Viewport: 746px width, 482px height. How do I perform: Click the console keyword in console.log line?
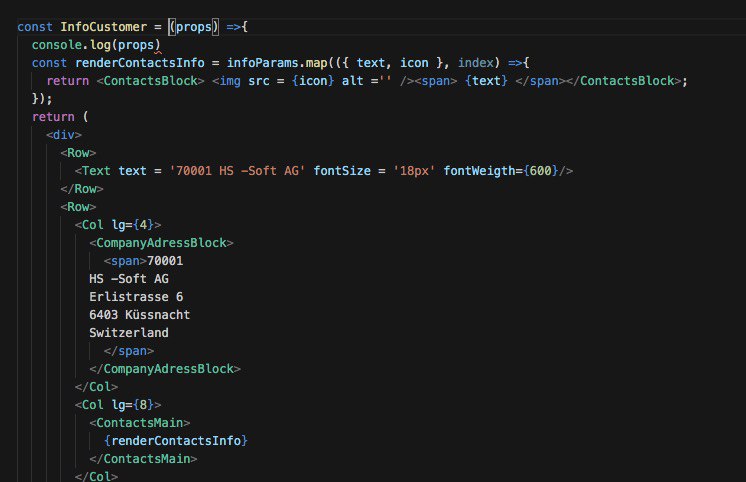click(57, 45)
